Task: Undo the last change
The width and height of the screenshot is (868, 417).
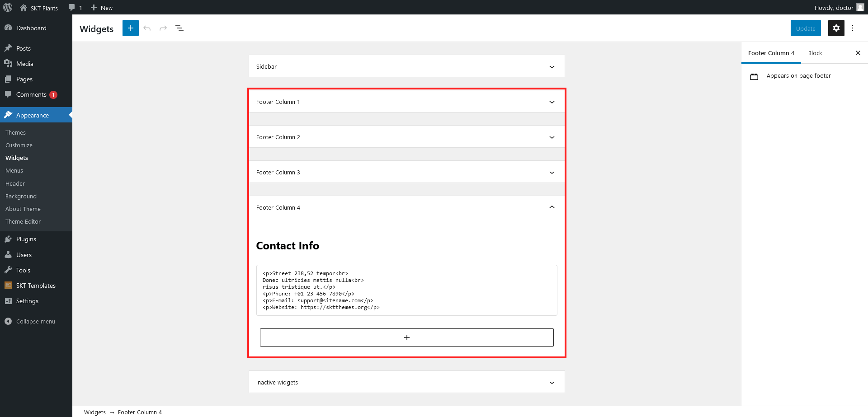Action: (147, 28)
